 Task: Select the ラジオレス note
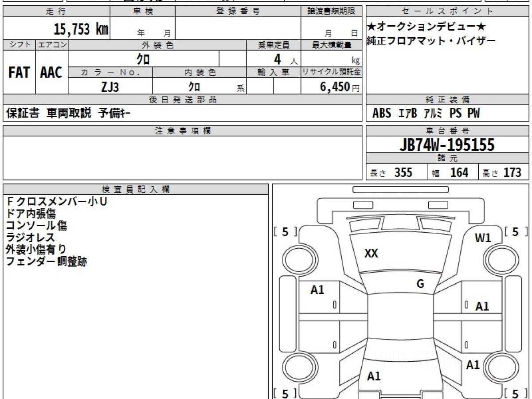click(x=31, y=238)
